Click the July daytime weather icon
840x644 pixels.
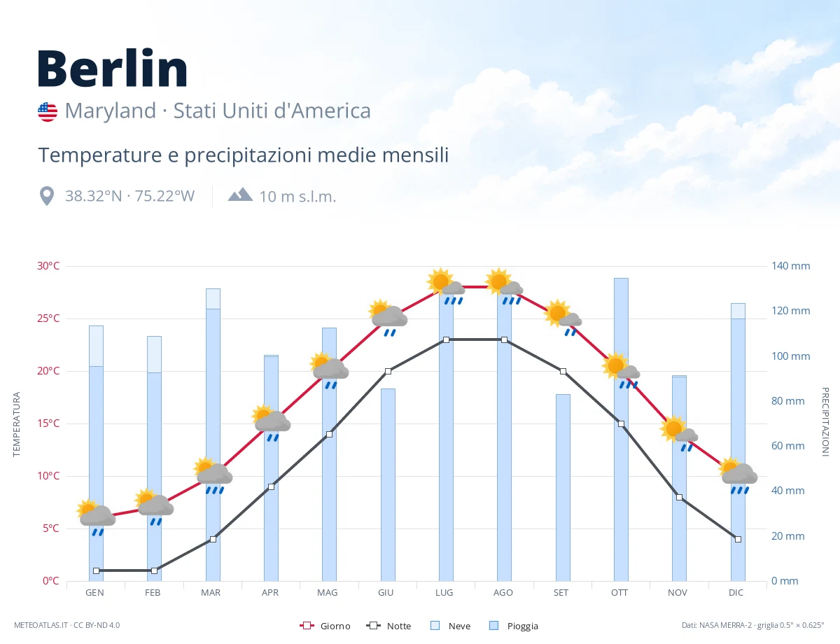pyautogui.click(x=446, y=286)
